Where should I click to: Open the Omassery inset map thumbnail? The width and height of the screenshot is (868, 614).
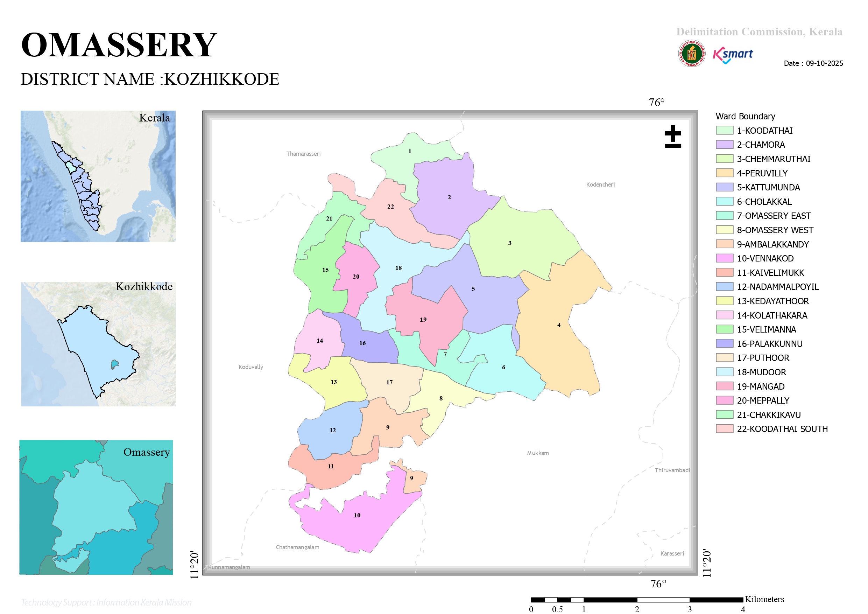point(96,507)
